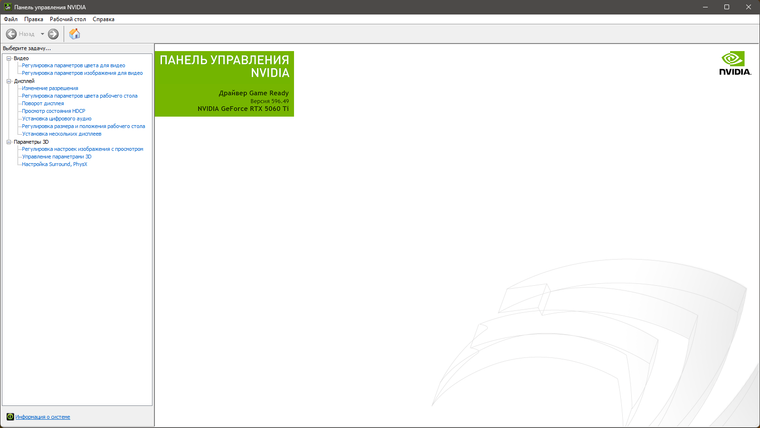Click the Forward arrow icon in toolbar

coord(53,34)
